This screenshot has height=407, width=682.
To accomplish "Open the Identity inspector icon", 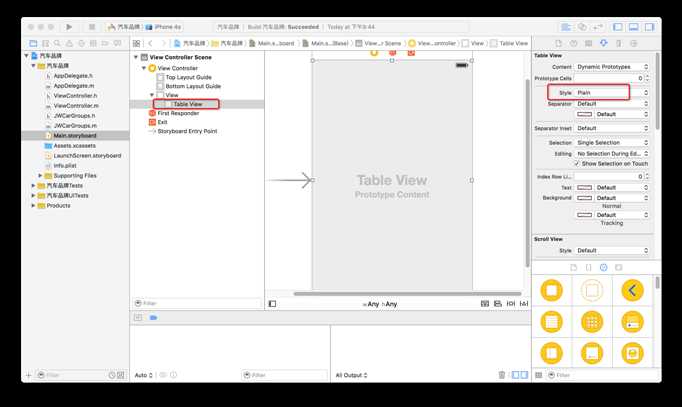I will pyautogui.click(x=588, y=43).
